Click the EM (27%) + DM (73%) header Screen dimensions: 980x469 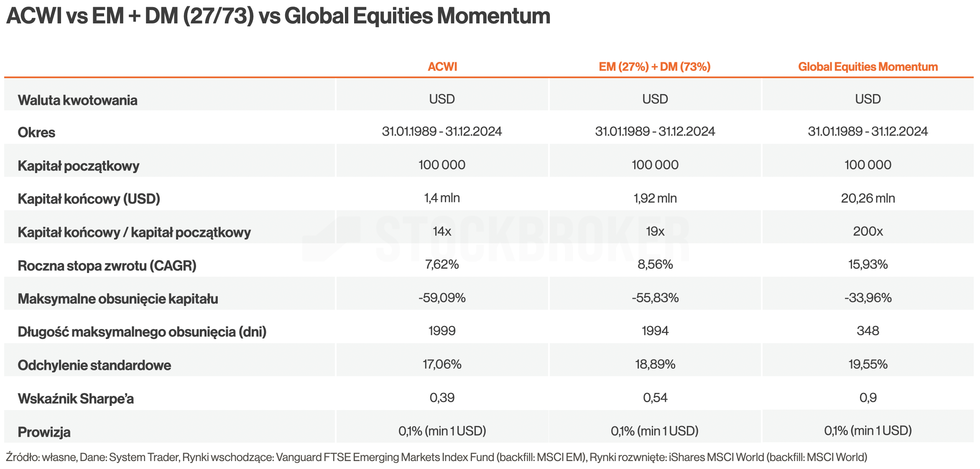click(x=654, y=67)
